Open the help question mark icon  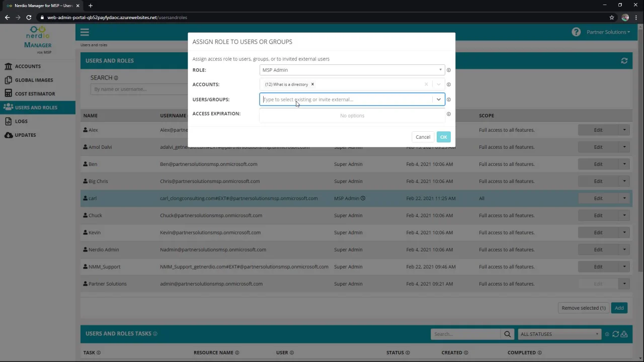tap(576, 32)
